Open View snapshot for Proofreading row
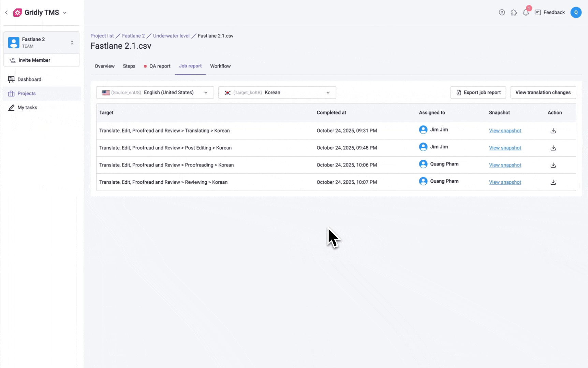This screenshot has width=588, height=368. [x=505, y=165]
